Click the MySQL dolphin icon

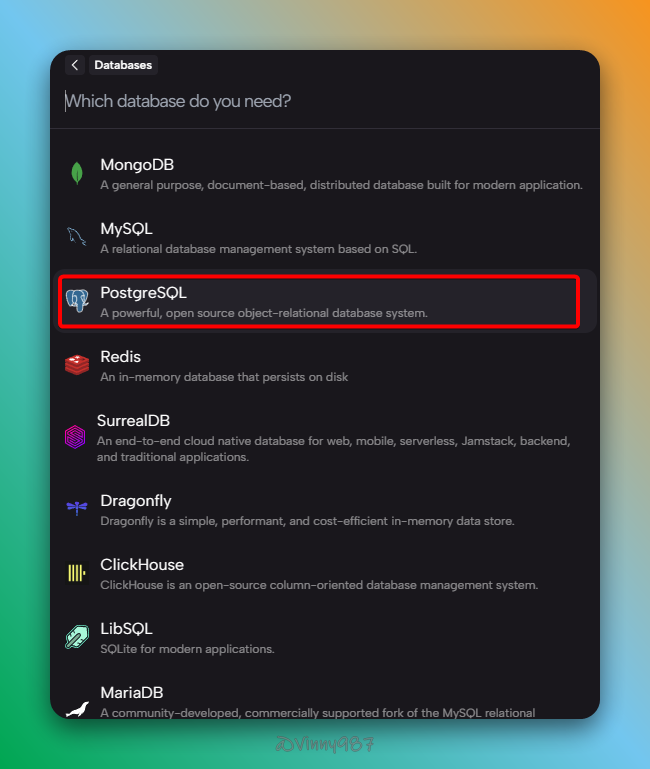77,237
